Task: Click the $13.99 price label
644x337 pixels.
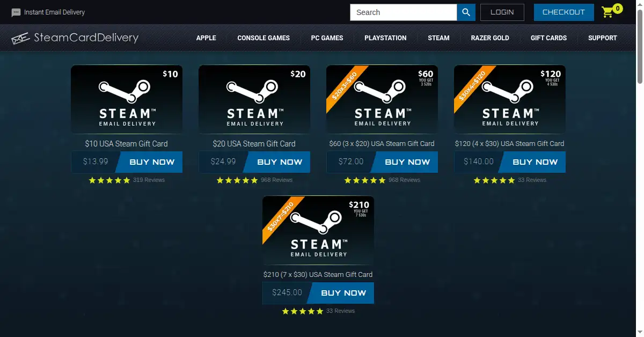Action: click(96, 162)
